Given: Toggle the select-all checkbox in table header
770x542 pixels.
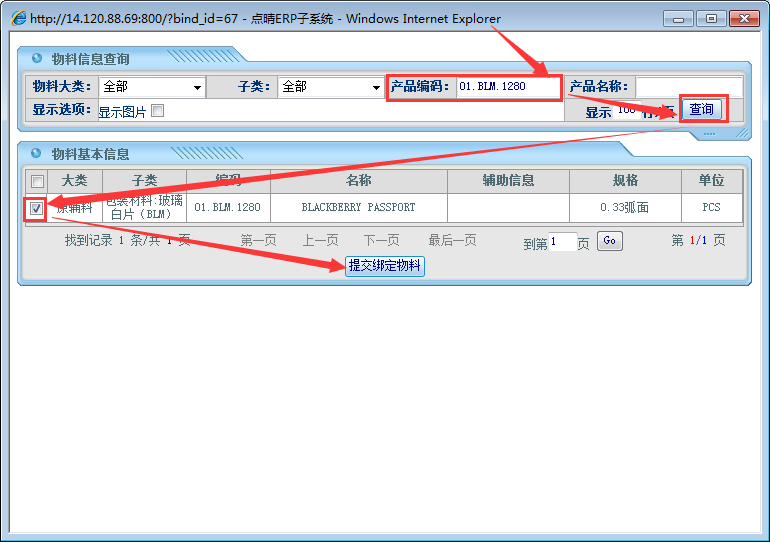Looking at the screenshot, I should tap(37, 181).
